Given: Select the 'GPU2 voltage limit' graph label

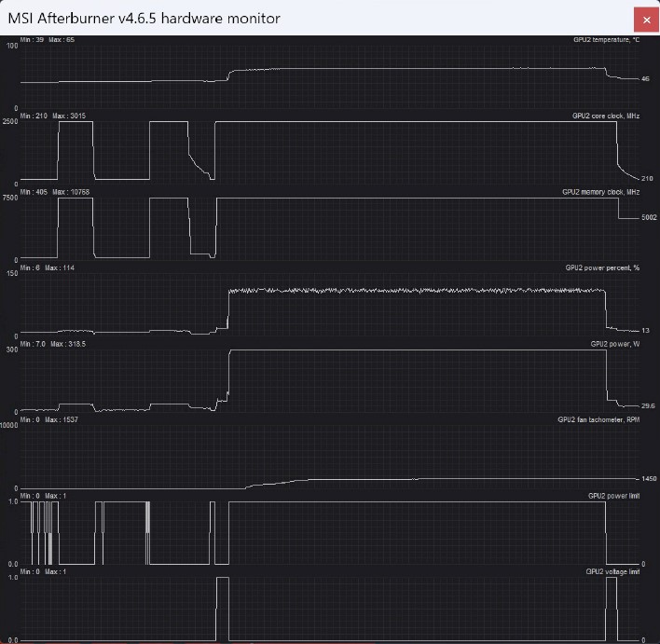Looking at the screenshot, I should [612, 571].
